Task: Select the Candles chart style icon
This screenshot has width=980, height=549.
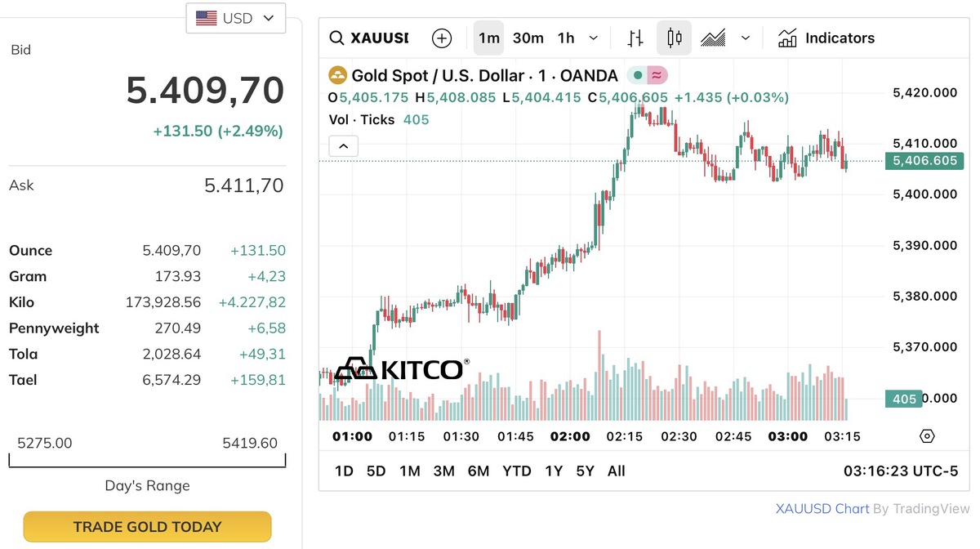Action: pos(674,38)
